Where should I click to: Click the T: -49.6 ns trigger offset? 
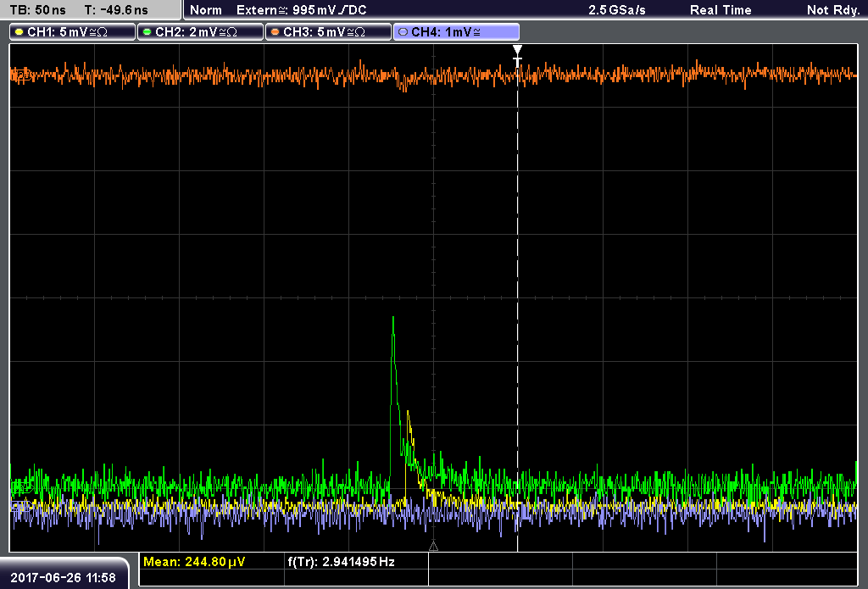[x=115, y=10]
